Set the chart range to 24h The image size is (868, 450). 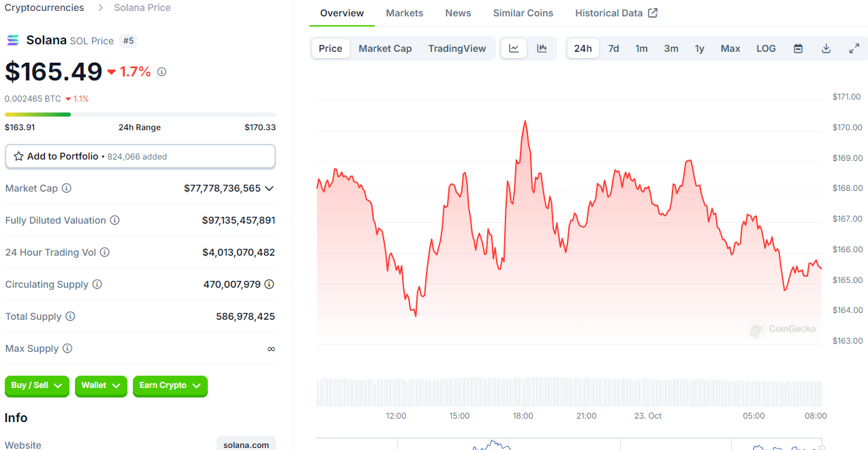pyautogui.click(x=583, y=48)
